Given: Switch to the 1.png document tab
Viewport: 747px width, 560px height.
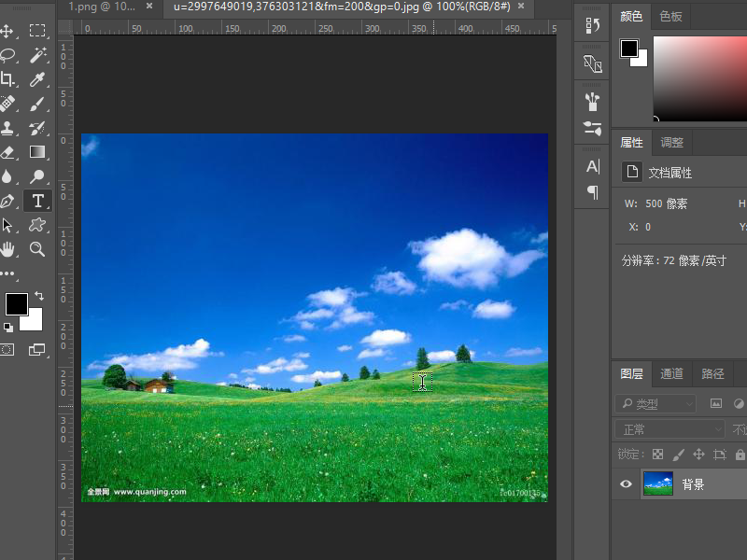Looking at the screenshot, I should click(102, 7).
